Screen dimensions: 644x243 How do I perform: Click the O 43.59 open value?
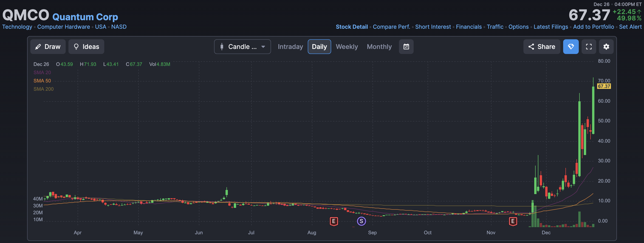(x=65, y=64)
